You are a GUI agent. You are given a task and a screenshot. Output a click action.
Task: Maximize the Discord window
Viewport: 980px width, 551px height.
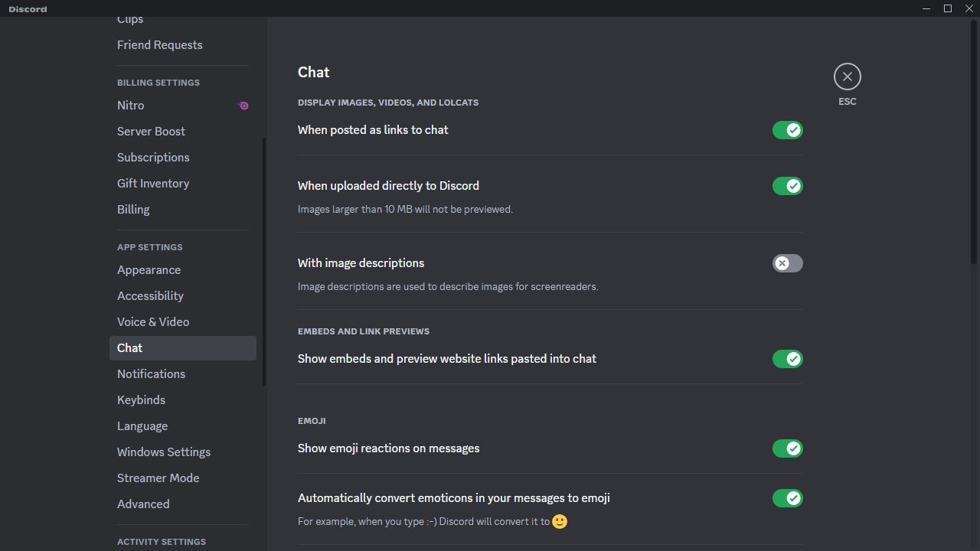coord(948,8)
